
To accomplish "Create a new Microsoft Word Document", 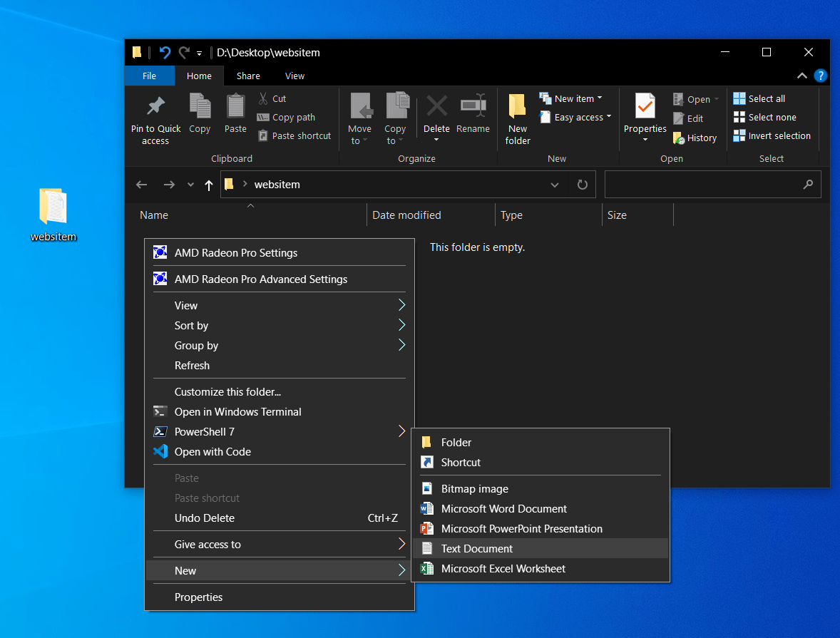I will point(541,509).
